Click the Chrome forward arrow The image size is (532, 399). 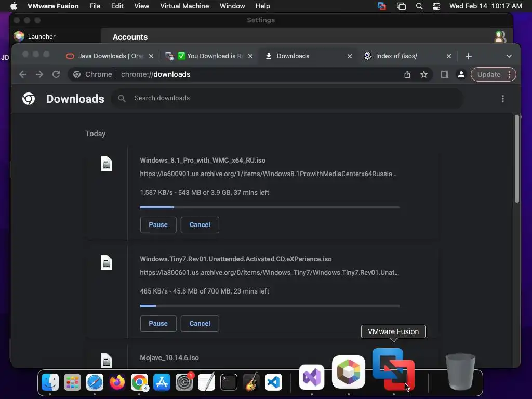39,74
